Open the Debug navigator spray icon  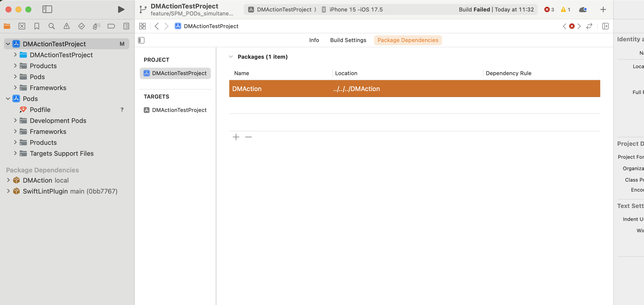(x=96, y=26)
